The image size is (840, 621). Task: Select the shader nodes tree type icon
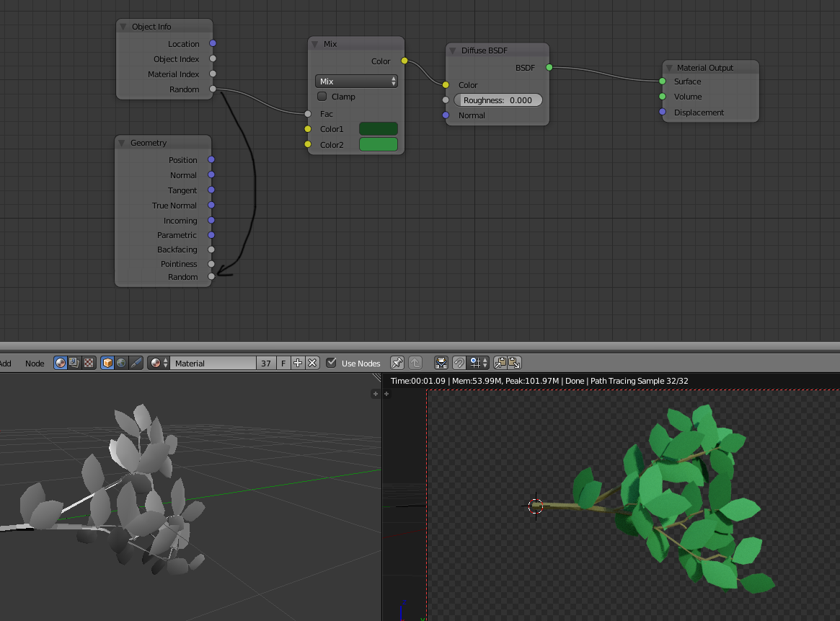[x=61, y=363]
